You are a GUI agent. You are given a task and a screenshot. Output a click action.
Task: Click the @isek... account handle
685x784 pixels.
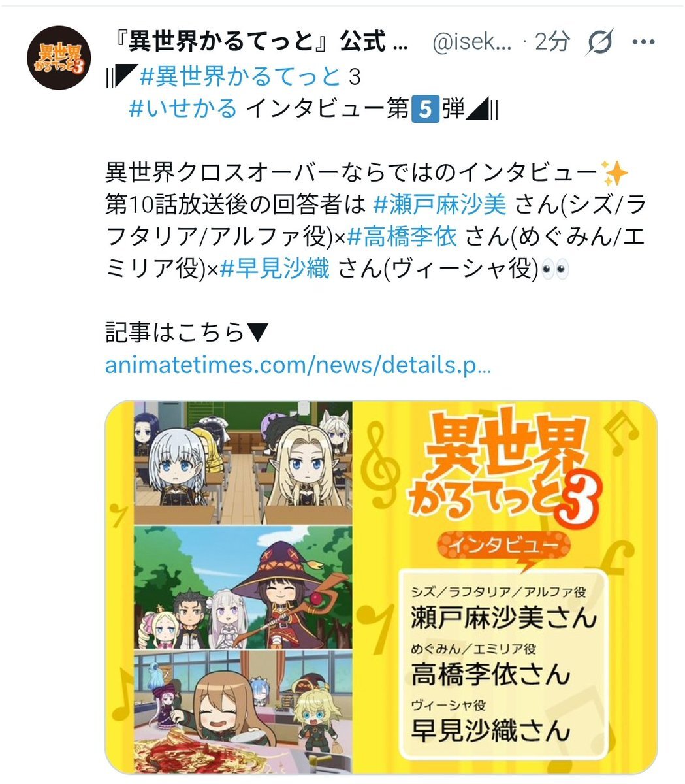click(x=475, y=44)
